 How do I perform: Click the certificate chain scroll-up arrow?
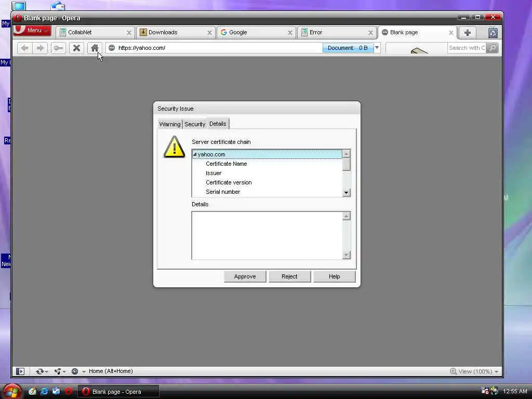pyautogui.click(x=346, y=154)
